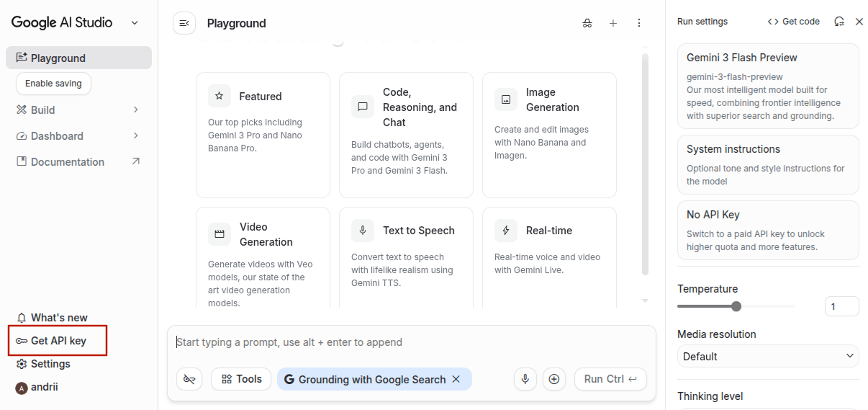Click the Run settings heading
The width and height of the screenshot is (868, 410).
702,22
